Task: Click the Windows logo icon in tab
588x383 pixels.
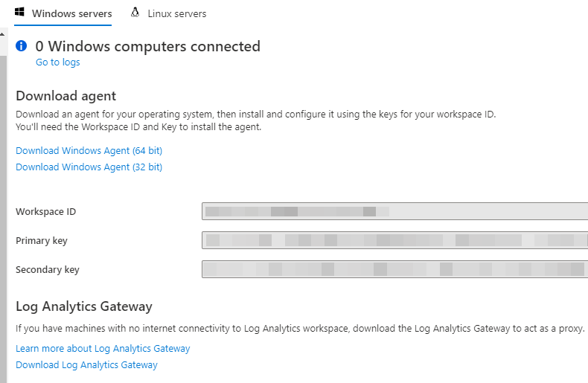Action: click(19, 13)
